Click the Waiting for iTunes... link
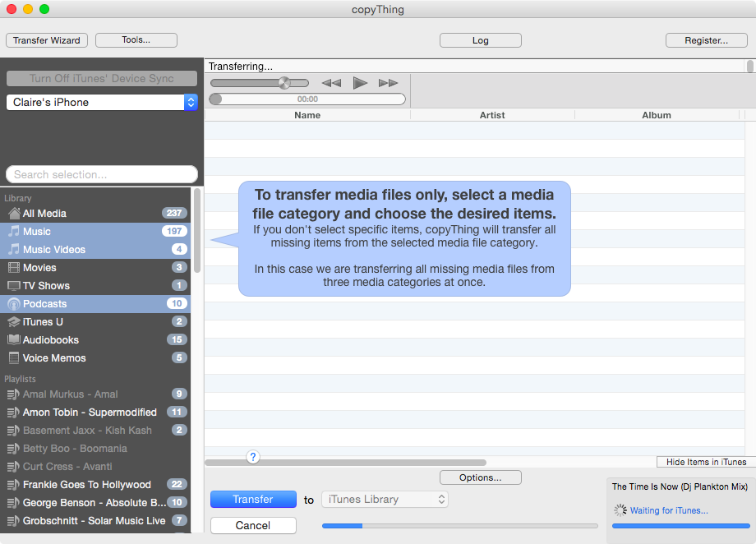The height and width of the screenshot is (544, 756). coord(669,510)
